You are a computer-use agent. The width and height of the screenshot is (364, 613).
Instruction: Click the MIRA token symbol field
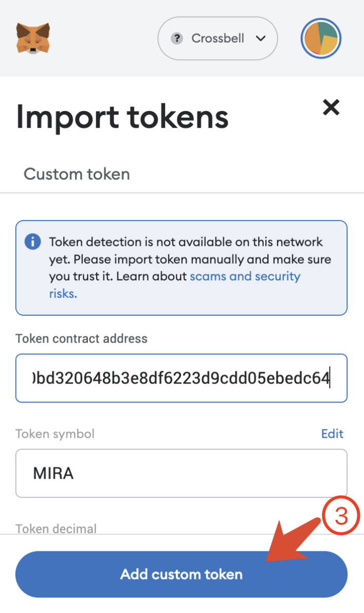point(181,474)
